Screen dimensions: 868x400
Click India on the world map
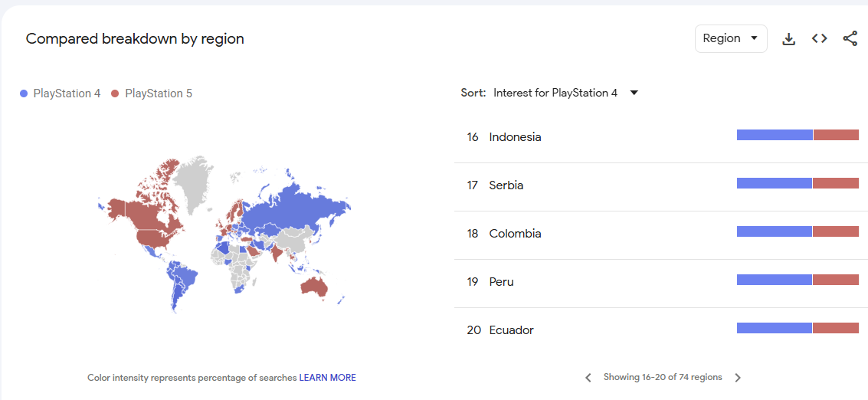click(x=277, y=253)
